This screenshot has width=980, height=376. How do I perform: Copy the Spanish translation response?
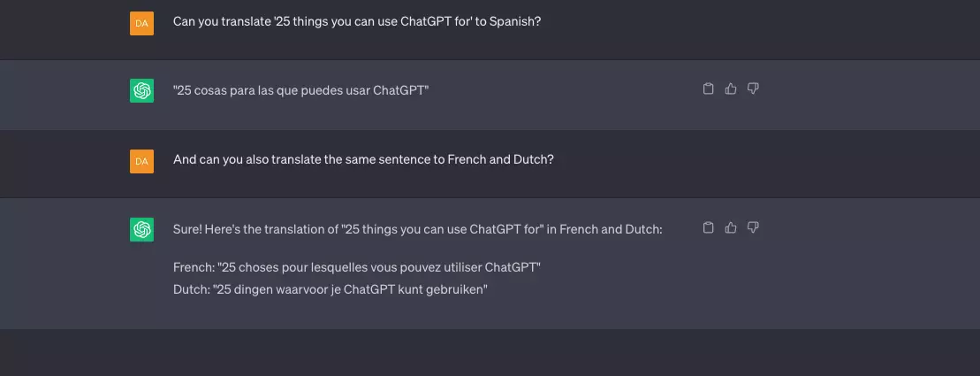708,88
